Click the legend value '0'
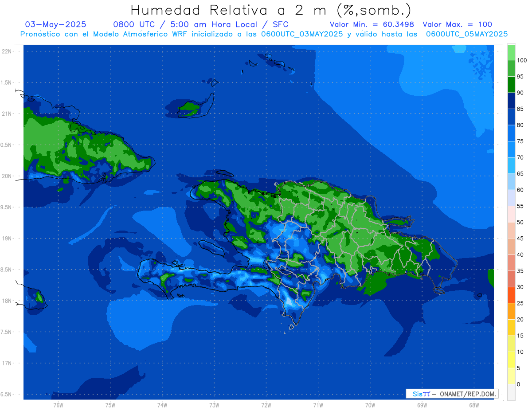532x411 pixels. point(518,384)
